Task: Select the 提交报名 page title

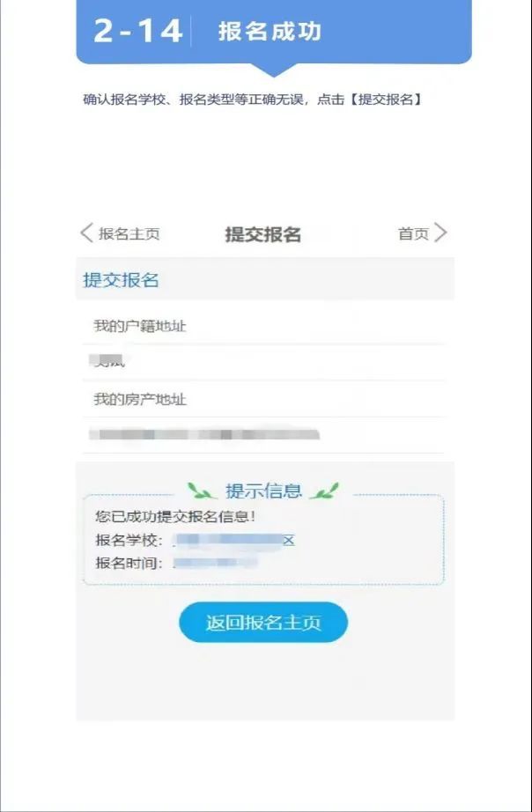Action: pyautogui.click(x=263, y=234)
